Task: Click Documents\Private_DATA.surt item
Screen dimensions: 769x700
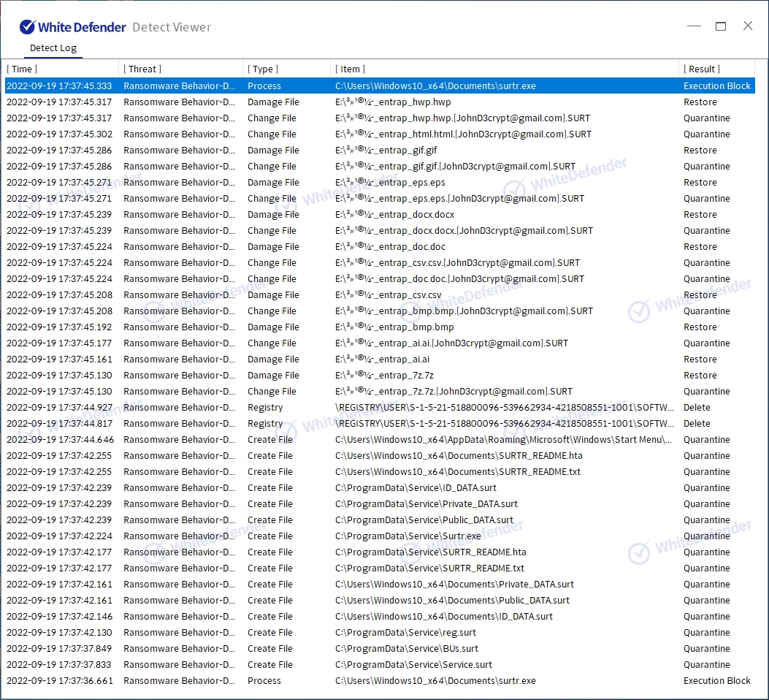Action: 454,585
